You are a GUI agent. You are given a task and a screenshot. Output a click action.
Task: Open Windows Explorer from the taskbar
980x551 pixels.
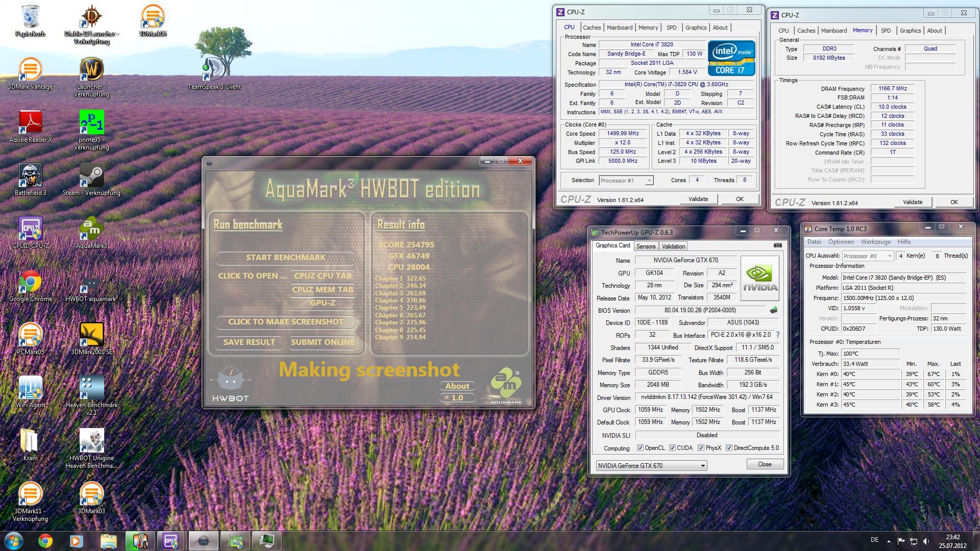coord(108,541)
